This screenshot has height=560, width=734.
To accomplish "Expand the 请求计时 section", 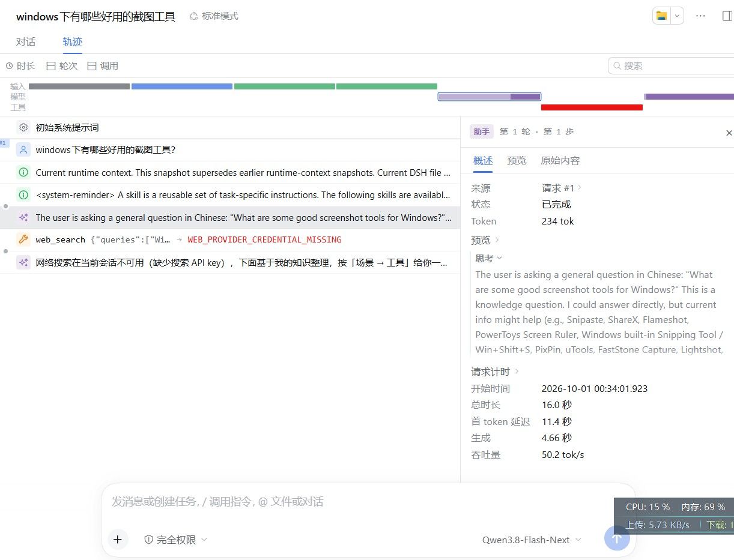I will pos(495,372).
